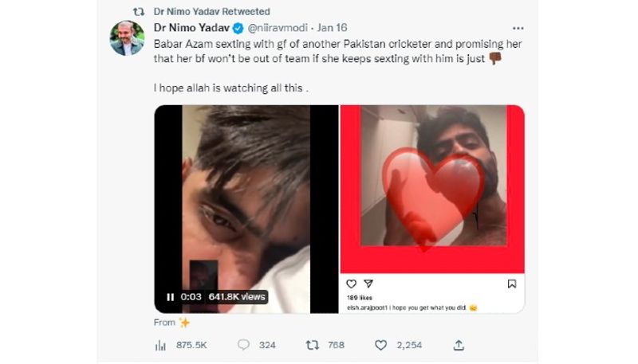This screenshot has height=364, width=638.
Task: Toggle the Instagram bookmark save icon
Action: pyautogui.click(x=512, y=284)
